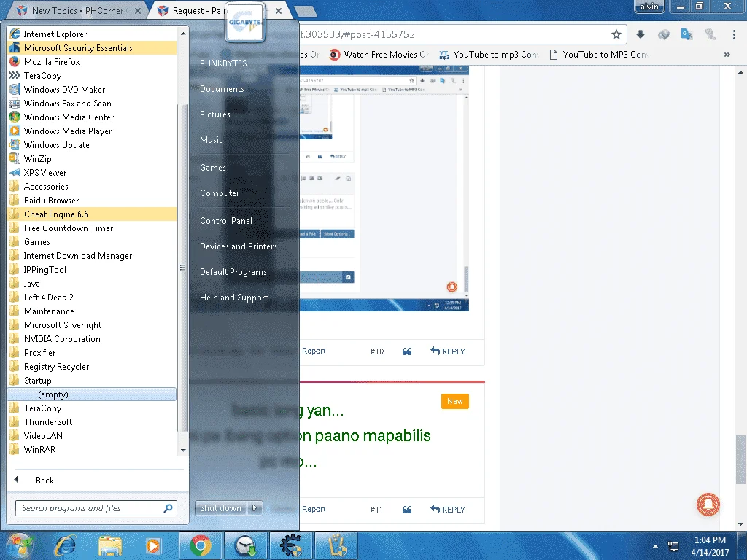
Task: Expand the NVIDIA Corporation folder
Action: (x=92, y=338)
